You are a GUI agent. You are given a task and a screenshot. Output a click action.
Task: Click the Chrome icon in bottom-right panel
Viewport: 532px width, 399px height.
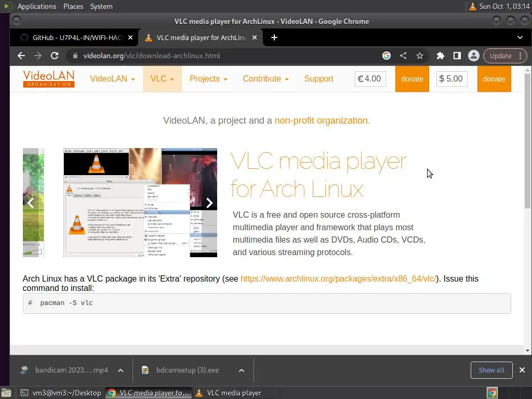492,393
